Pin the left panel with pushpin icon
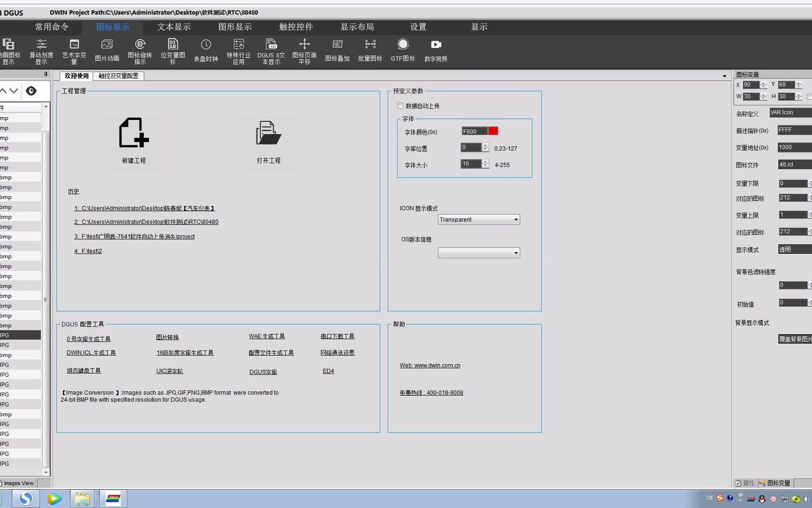This screenshot has height=508, width=812. coord(46,74)
